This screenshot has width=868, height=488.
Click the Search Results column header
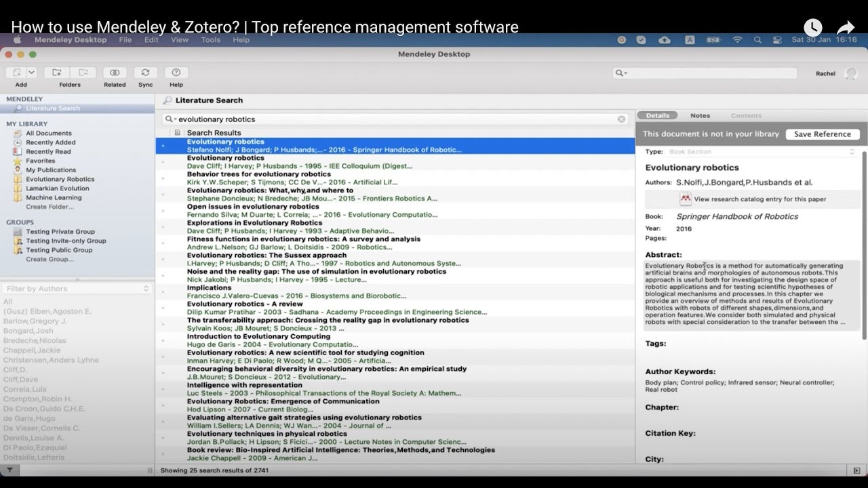point(214,133)
